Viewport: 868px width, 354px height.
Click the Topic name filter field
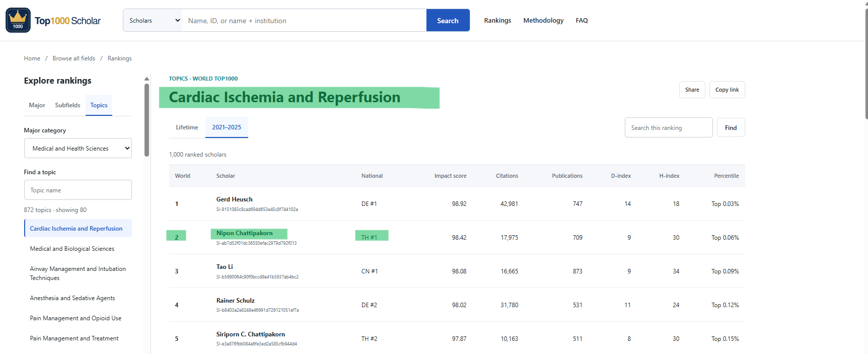pos(78,190)
